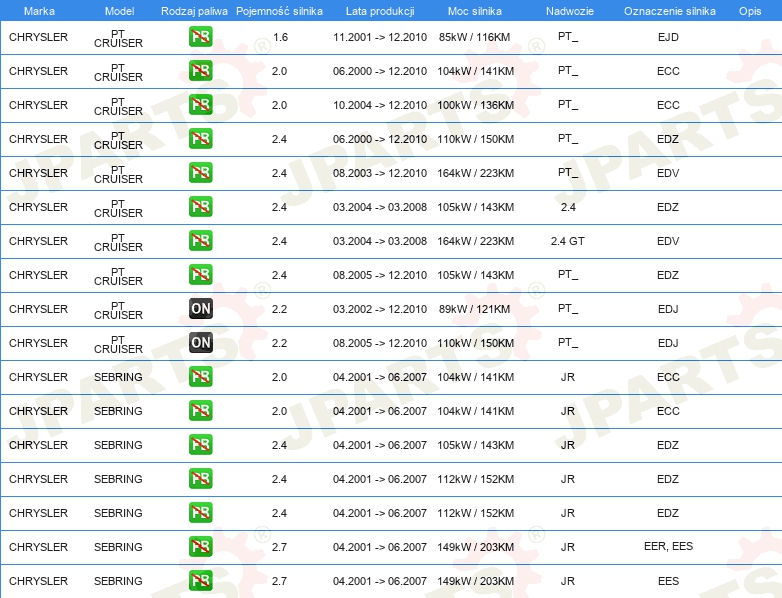Click petrol icon for Sebring EER, EES row

(200, 547)
